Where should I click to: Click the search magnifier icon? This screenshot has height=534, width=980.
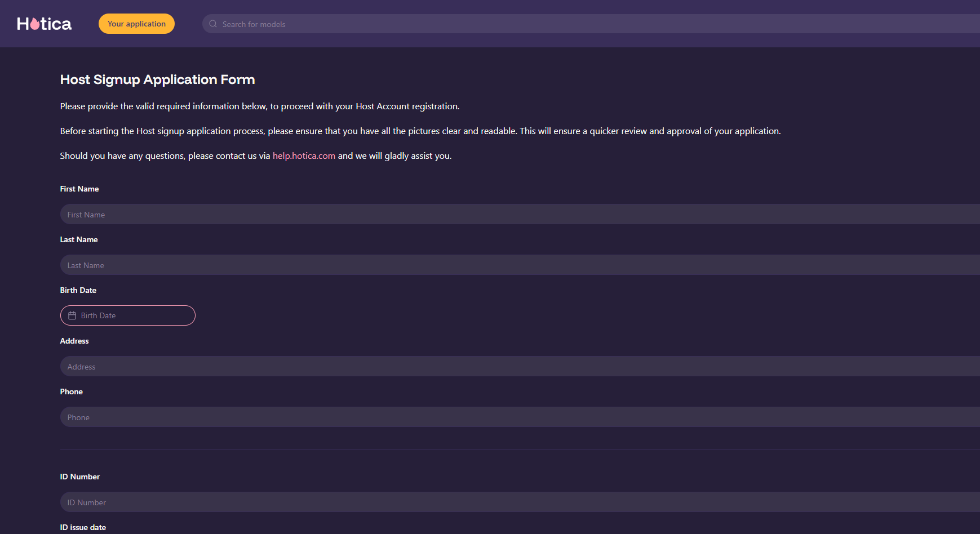[x=213, y=24]
